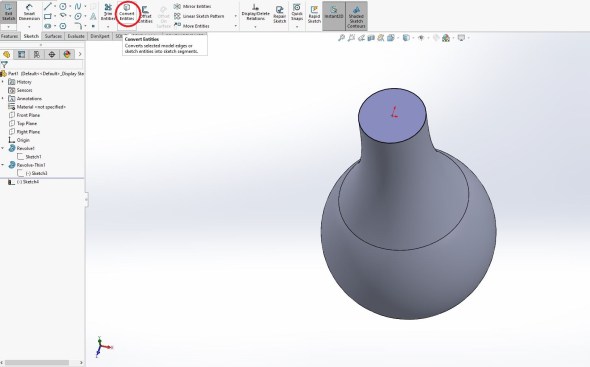Open the Smart Dimension dropdown arrow
This screenshot has height=367, width=590.
pyautogui.click(x=29, y=27)
